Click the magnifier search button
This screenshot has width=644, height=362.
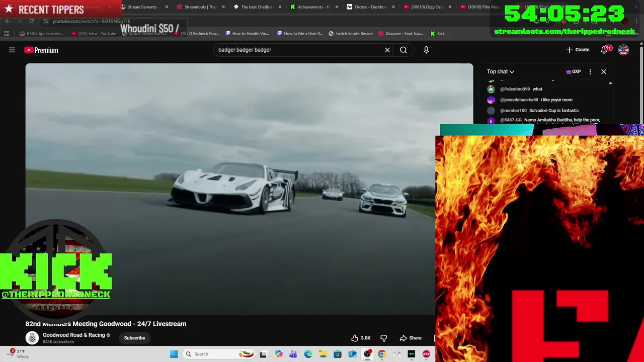tap(404, 50)
